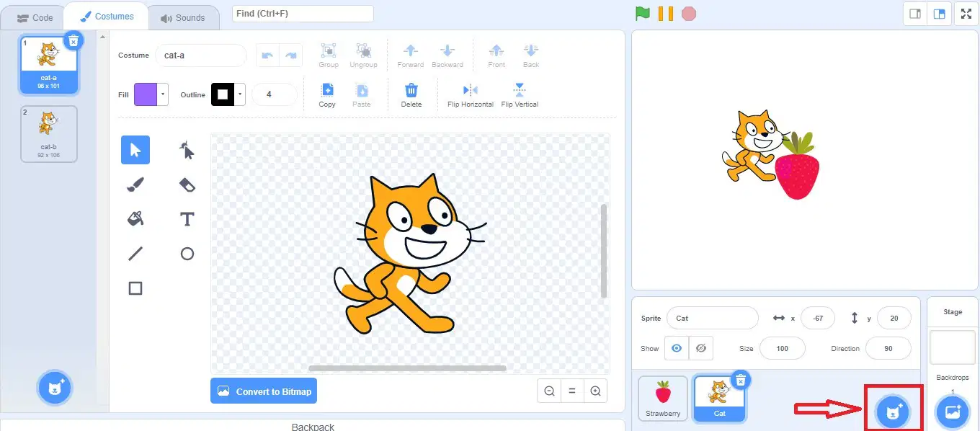Click the red stop sign

coord(689,13)
